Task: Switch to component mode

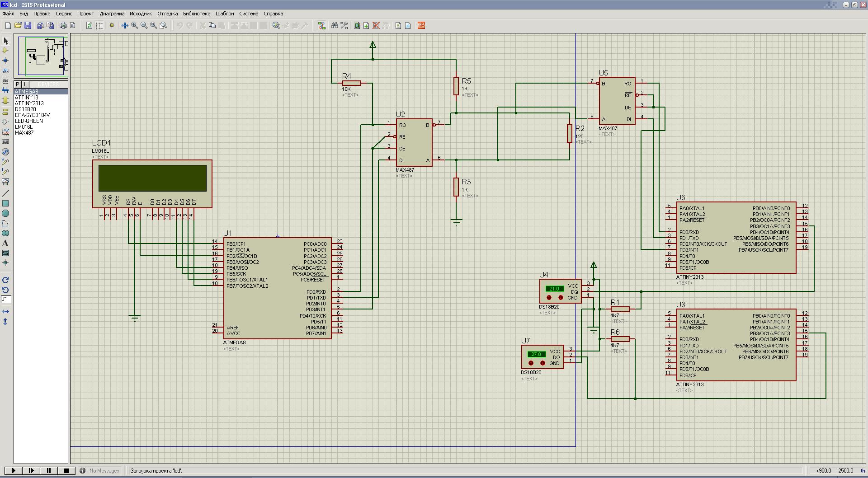Action: coord(5,51)
